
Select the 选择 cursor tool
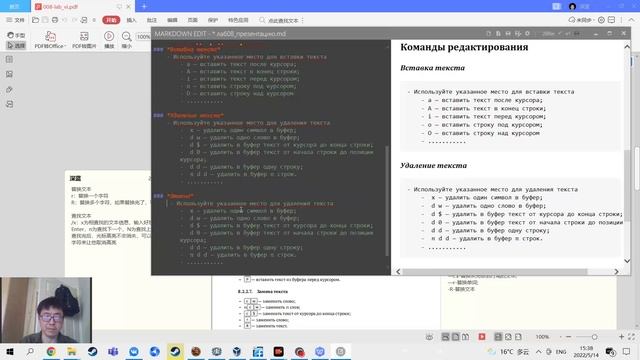pos(16,46)
